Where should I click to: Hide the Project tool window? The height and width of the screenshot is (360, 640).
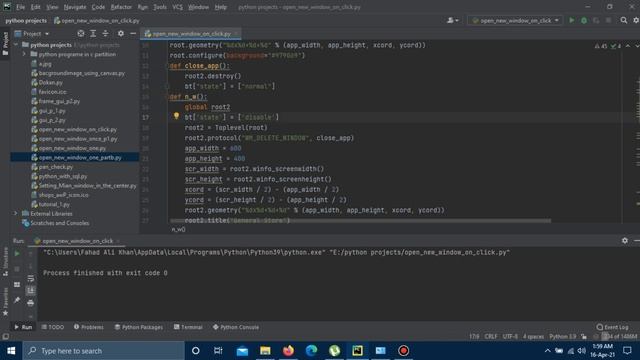point(133,33)
